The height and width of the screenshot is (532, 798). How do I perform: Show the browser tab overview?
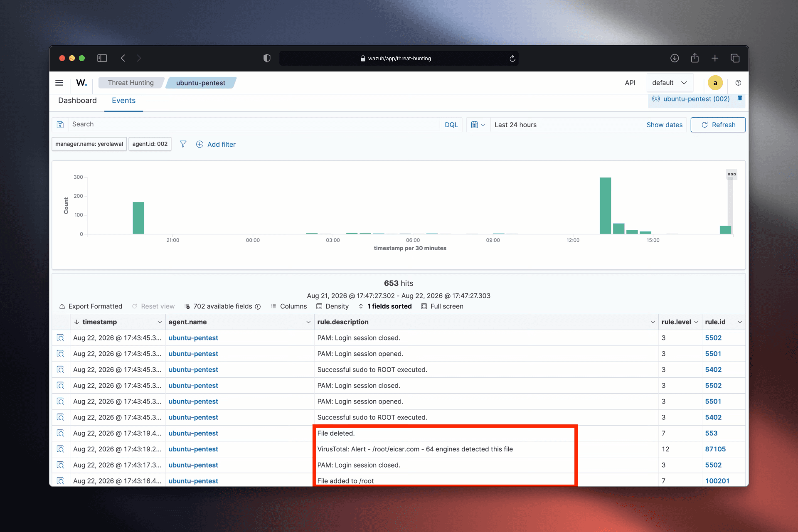[x=735, y=58]
